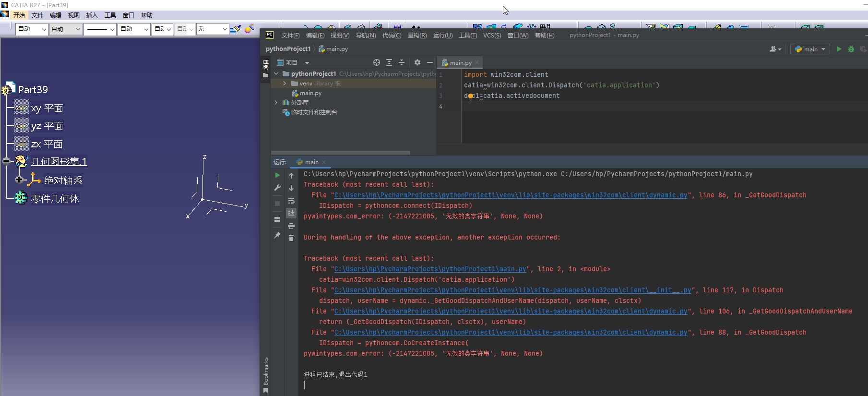The image size is (868, 396).
Task: Click the CATIA 3D axis compass
Action: [217, 188]
